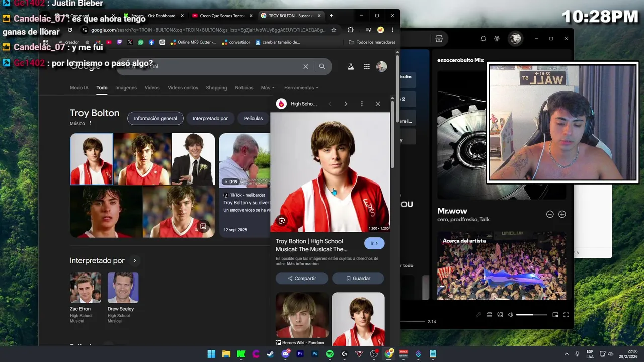Open Google Search Labs flask icon
This screenshot has height=362, width=644.
click(351, 66)
